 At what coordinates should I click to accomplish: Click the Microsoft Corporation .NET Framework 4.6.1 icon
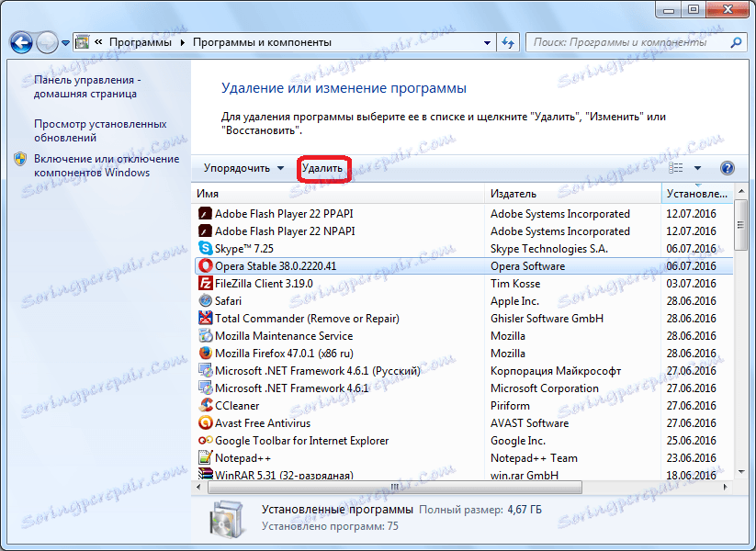point(206,388)
